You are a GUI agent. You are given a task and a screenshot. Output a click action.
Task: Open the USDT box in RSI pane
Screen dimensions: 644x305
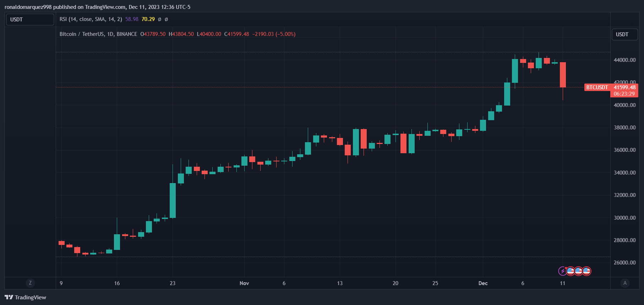tap(30, 20)
